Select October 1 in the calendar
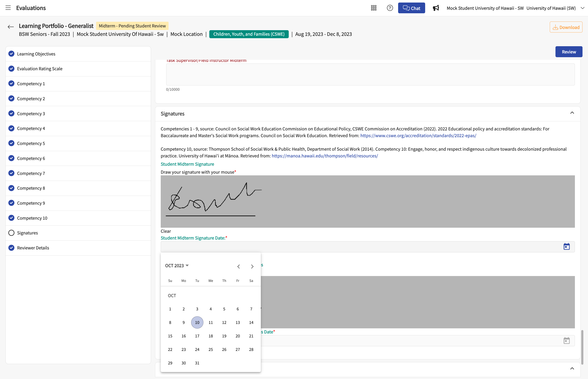The width and height of the screenshot is (588, 379). 170,309
